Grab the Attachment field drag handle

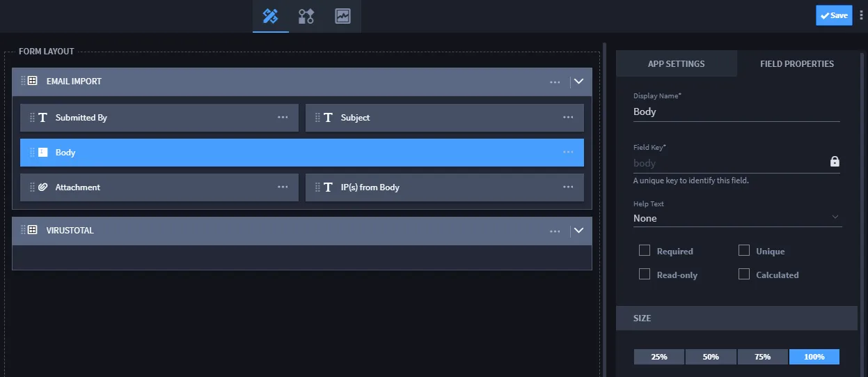click(32, 187)
